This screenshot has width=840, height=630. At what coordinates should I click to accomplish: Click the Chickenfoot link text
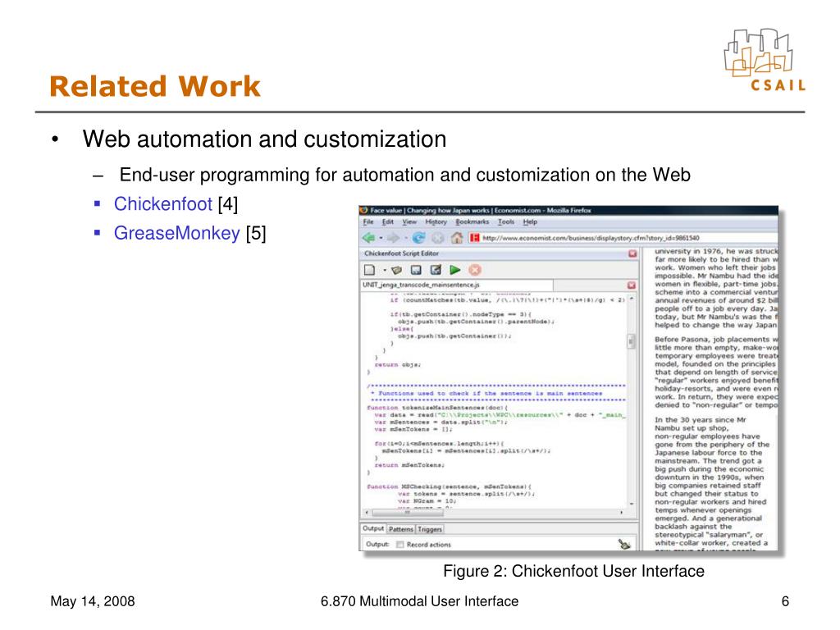(163, 204)
